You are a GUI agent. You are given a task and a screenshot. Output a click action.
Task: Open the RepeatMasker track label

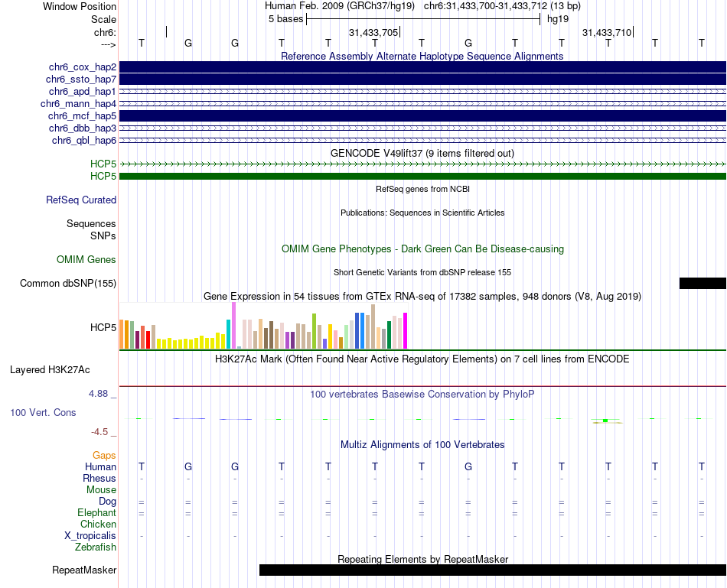pyautogui.click(x=84, y=570)
